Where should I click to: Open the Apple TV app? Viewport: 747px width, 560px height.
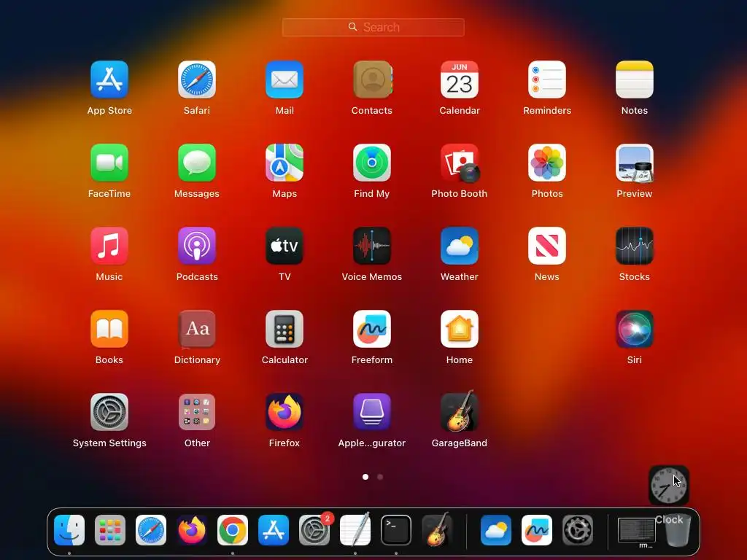pyautogui.click(x=285, y=246)
